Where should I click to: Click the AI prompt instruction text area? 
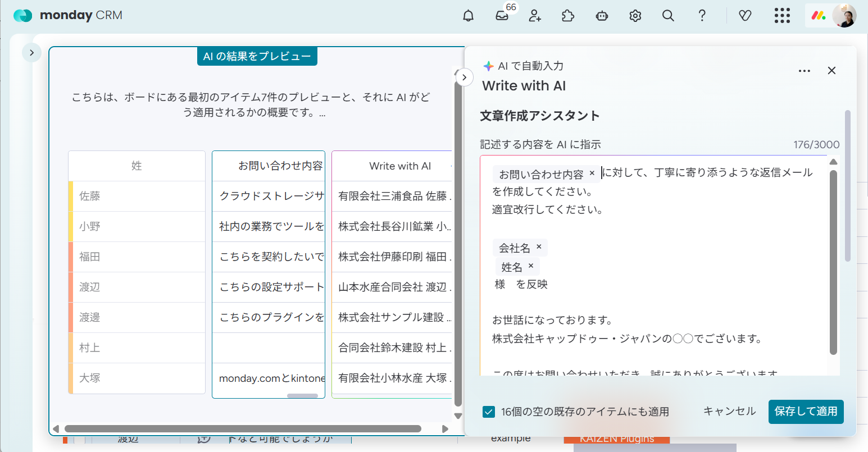[652, 303]
